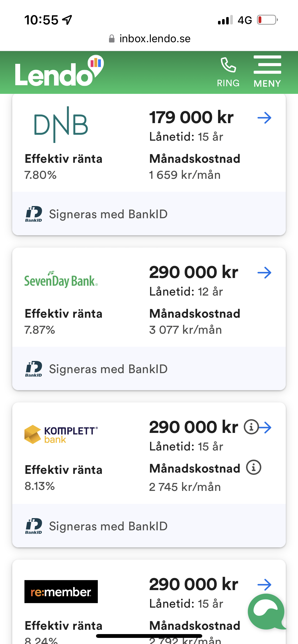298x644 pixels.
Task: Show info for Komplett 290 000 kr amount
Action: (251, 427)
